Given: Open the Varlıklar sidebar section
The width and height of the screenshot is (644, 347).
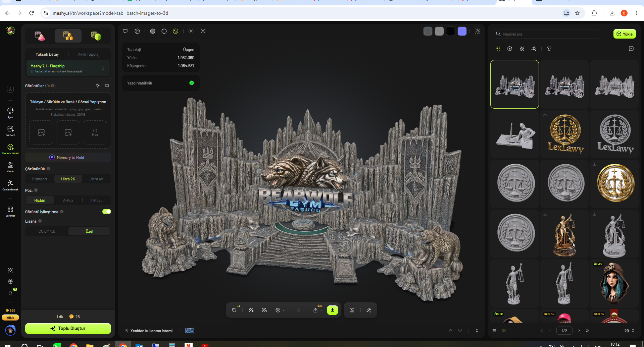Looking at the screenshot, I should click(10, 211).
